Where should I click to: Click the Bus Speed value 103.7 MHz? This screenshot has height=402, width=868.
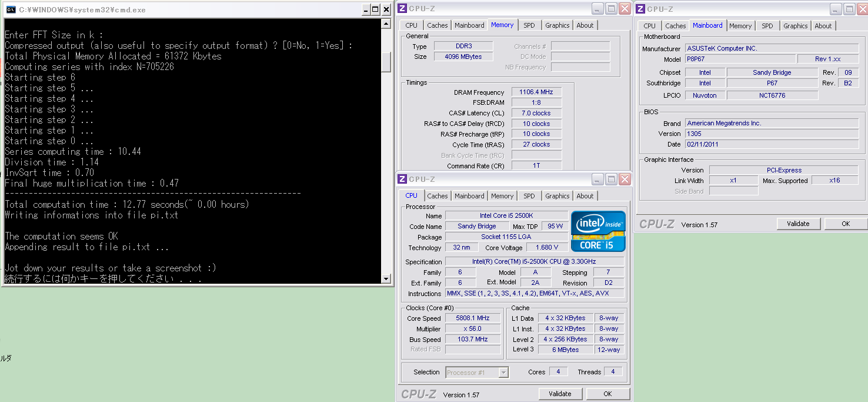click(473, 340)
